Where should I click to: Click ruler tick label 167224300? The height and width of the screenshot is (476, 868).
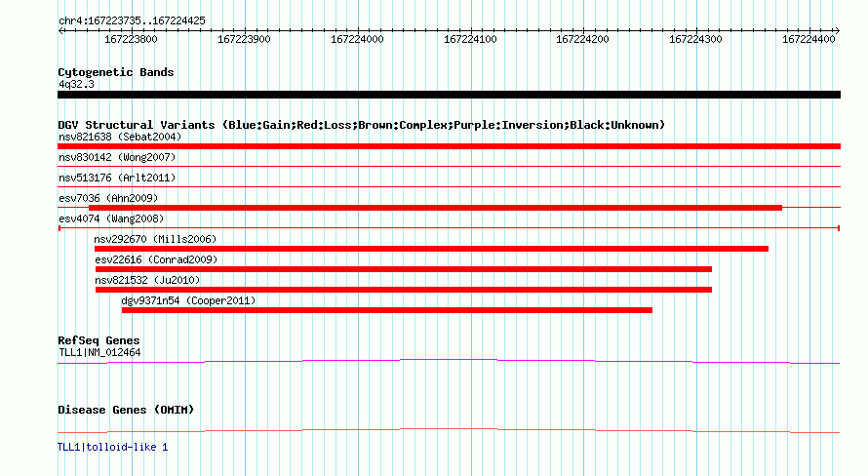[695, 39]
